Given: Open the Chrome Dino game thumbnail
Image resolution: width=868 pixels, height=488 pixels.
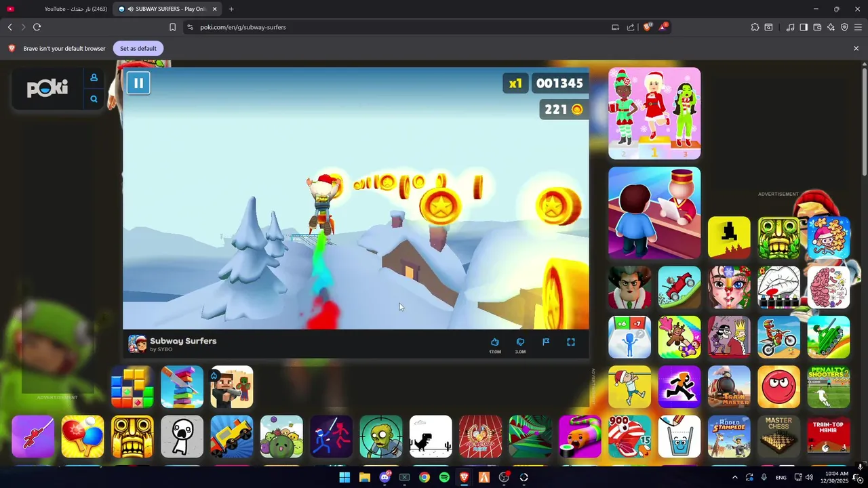Looking at the screenshot, I should point(431,436).
